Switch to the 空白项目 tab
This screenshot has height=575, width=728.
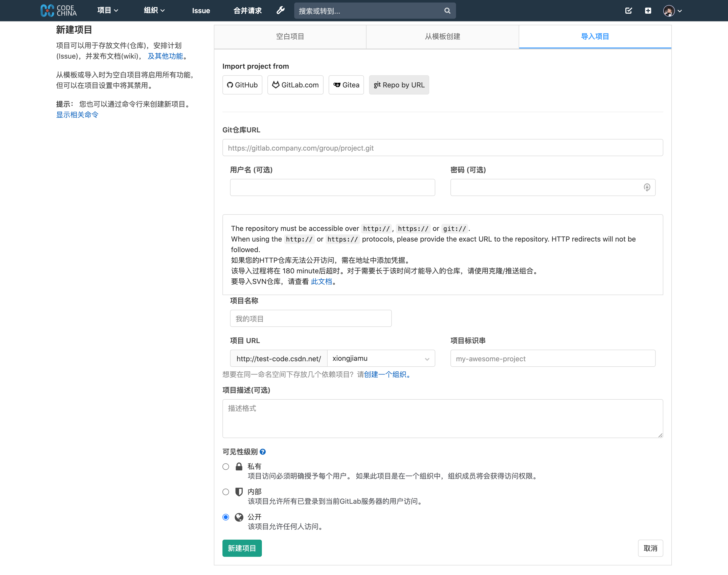coord(290,37)
